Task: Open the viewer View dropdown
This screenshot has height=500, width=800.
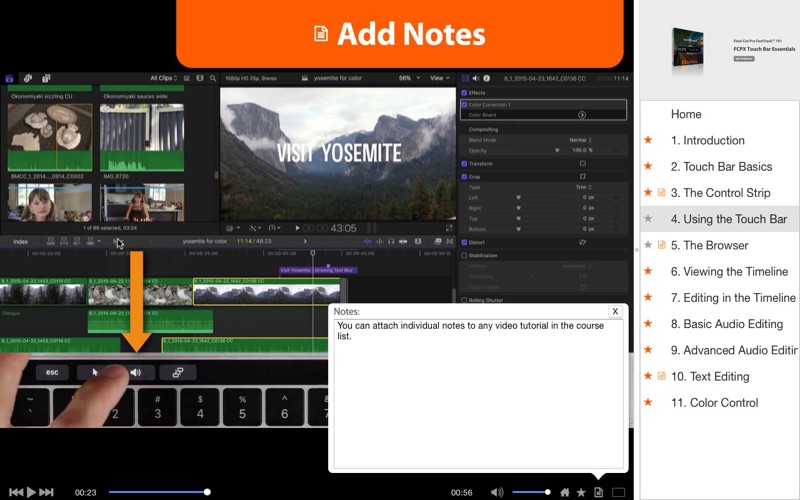Action: (x=440, y=78)
